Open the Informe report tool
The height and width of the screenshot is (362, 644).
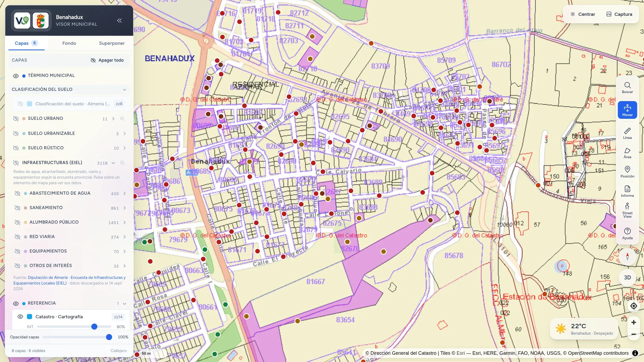pyautogui.click(x=627, y=191)
